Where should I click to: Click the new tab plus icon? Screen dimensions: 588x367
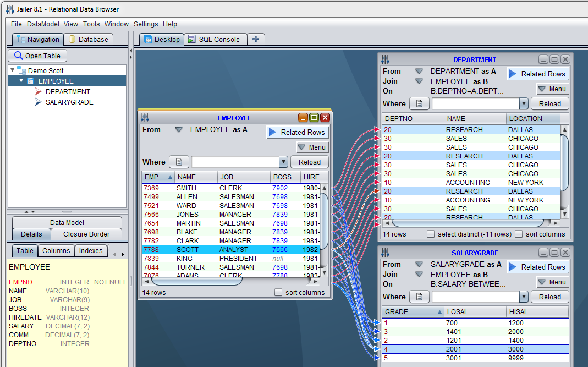tap(256, 39)
